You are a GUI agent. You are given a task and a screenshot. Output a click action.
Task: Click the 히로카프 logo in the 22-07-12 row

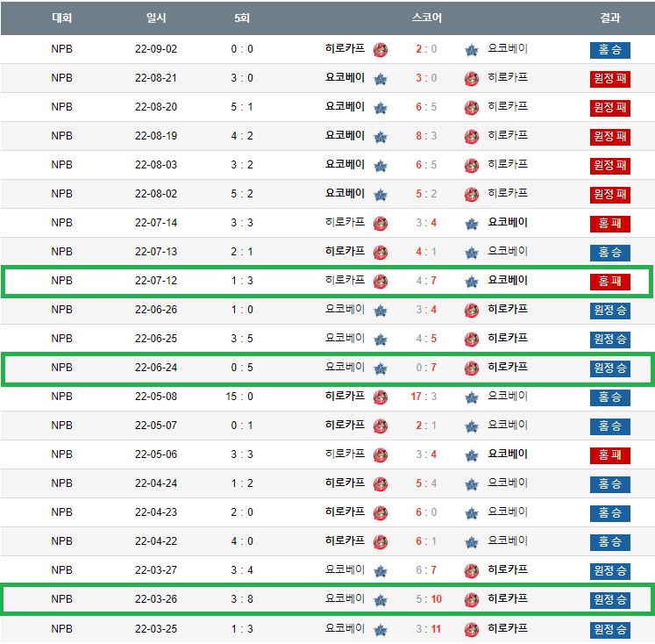[380, 282]
